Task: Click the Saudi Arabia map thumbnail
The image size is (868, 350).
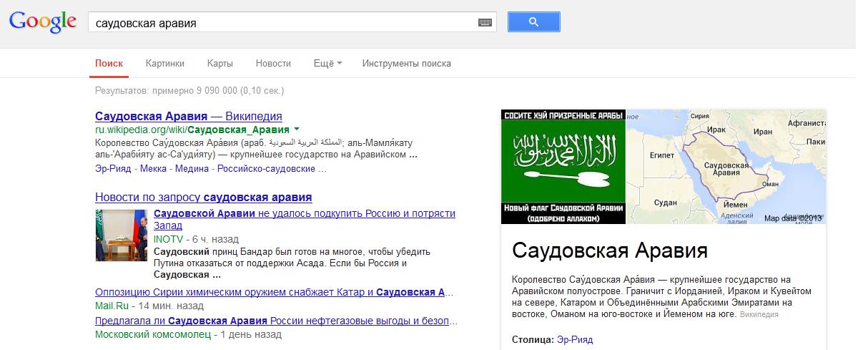Action: pyautogui.click(x=726, y=167)
